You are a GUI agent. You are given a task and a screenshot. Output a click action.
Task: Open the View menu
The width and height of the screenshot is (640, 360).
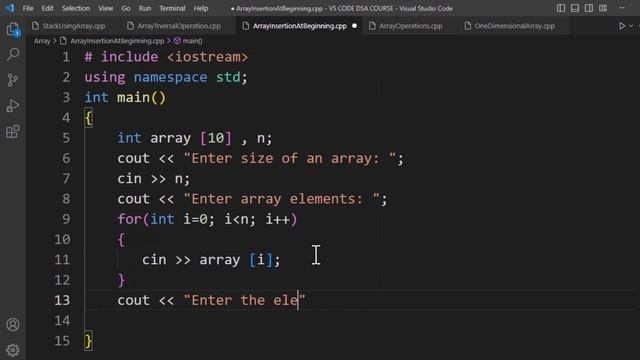click(105, 8)
